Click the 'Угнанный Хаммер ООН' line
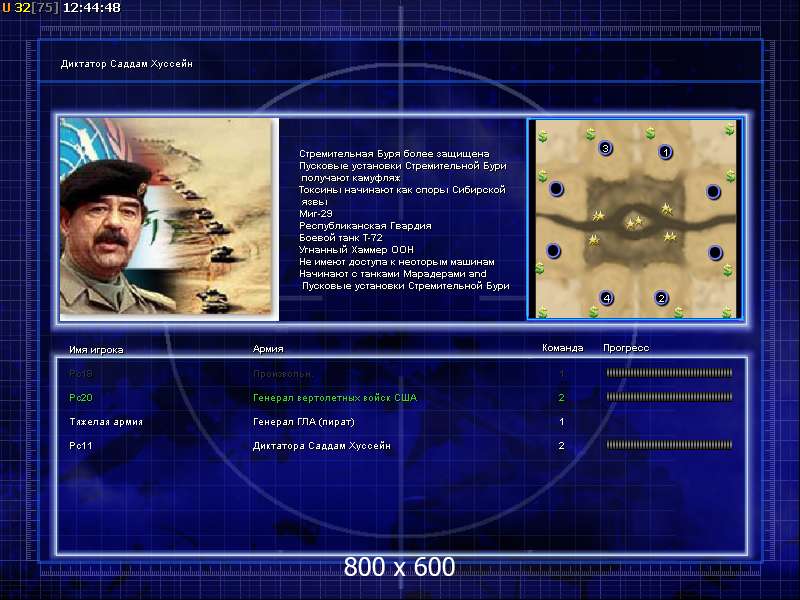This screenshot has width=800, height=600. (356, 249)
